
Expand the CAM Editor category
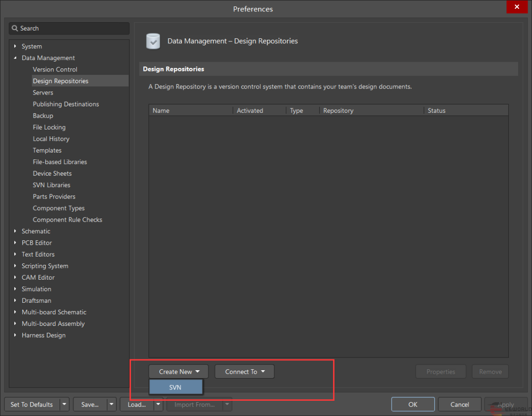(x=15, y=277)
